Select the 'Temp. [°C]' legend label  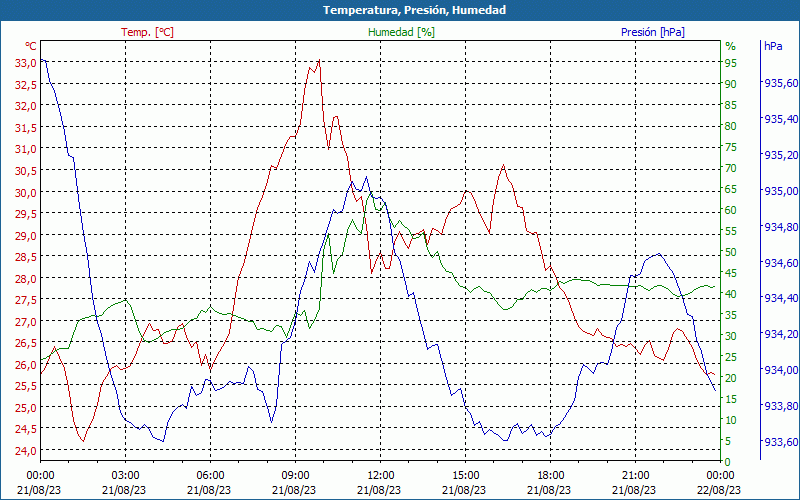pyautogui.click(x=147, y=32)
